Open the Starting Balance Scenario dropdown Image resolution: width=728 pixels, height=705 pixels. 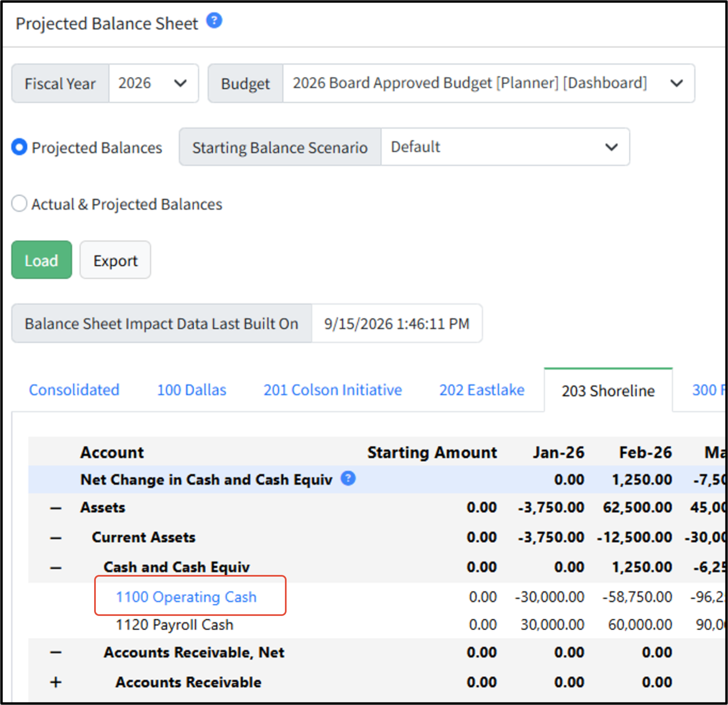click(x=505, y=147)
